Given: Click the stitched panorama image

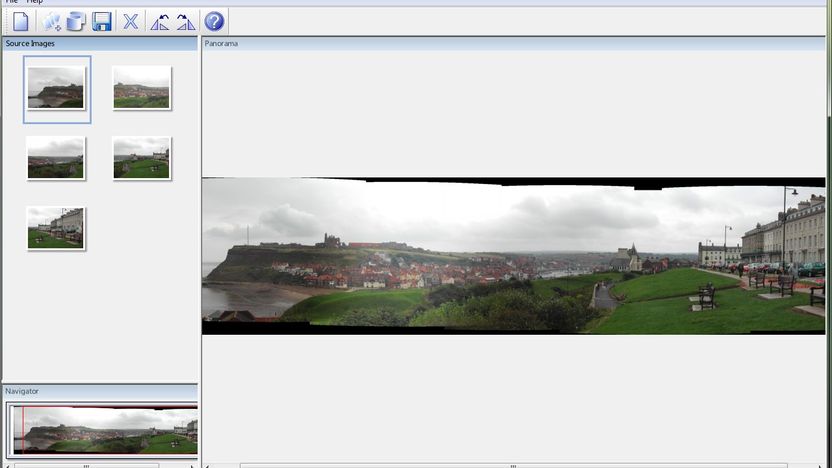Looking at the screenshot, I should pyautogui.click(x=513, y=256).
